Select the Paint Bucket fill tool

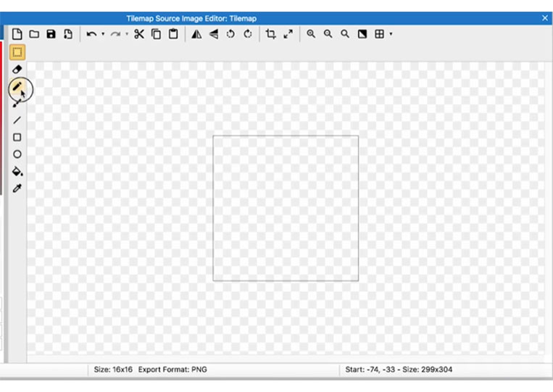coord(17,171)
